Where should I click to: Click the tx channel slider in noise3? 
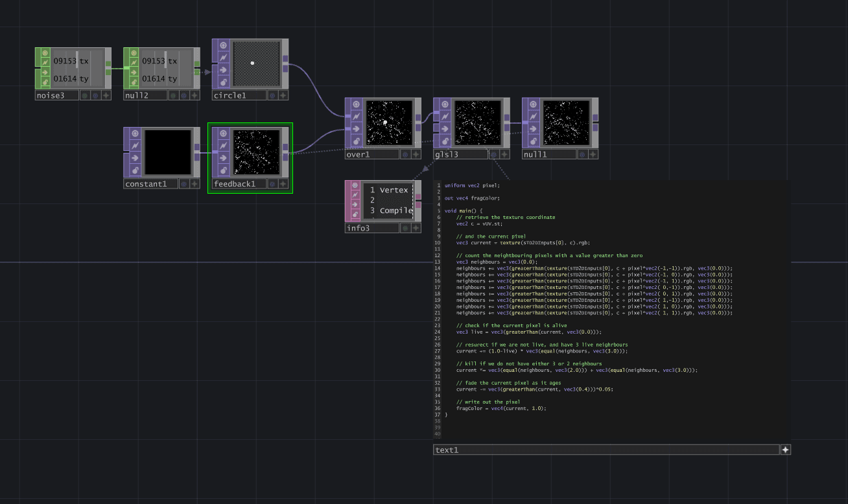click(77, 61)
